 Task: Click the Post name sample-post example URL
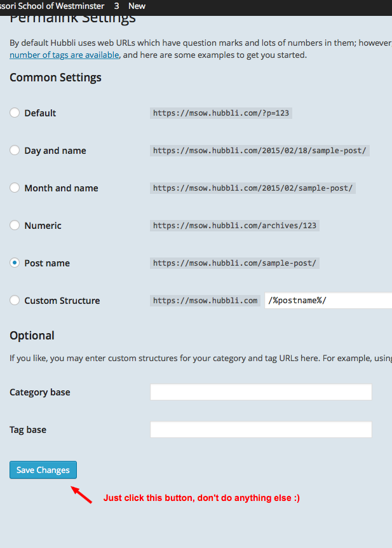point(234,263)
